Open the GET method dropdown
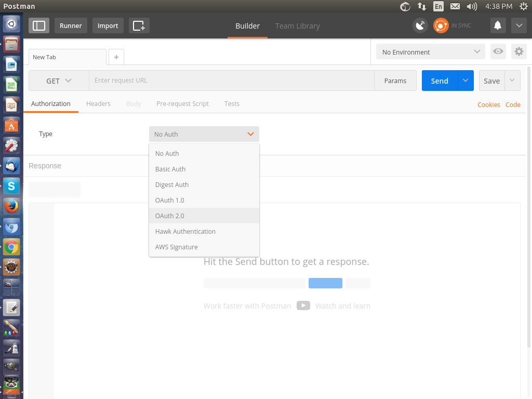Image resolution: width=532 pixels, height=399 pixels. (59, 81)
